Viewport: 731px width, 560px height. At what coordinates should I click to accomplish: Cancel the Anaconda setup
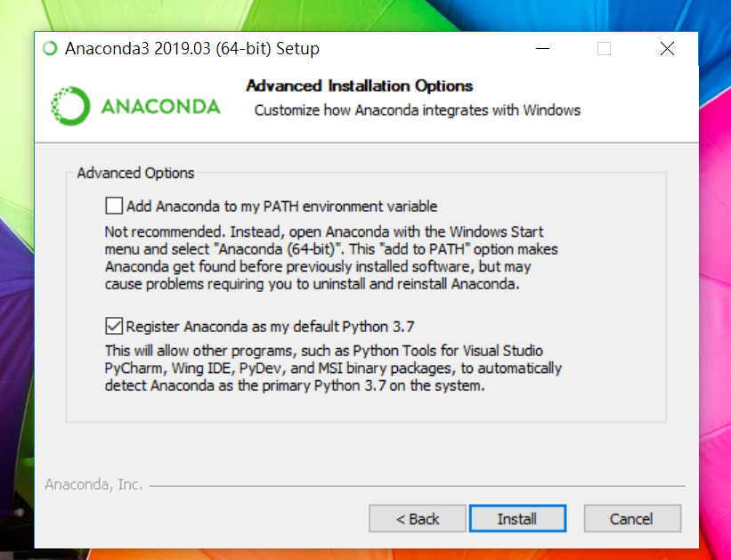pyautogui.click(x=631, y=519)
